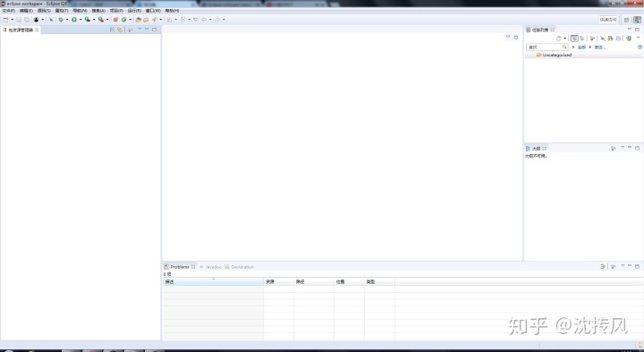Select the Task List tab
This screenshot has height=352, width=644.
tap(540, 30)
